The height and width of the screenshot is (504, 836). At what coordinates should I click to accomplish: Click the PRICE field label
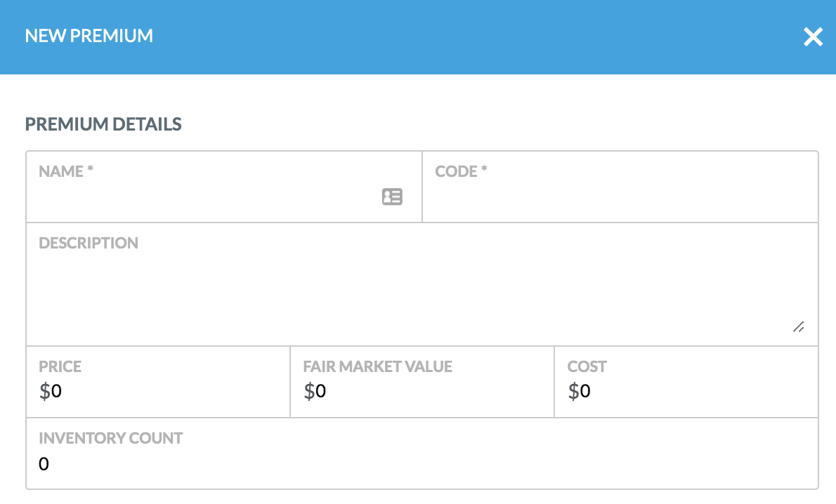point(60,366)
